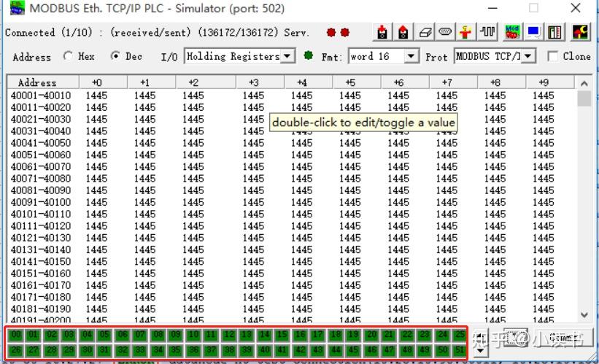Minimize the MODBUS simulator window
Viewport: 599px width, 364px height.
(492, 7)
